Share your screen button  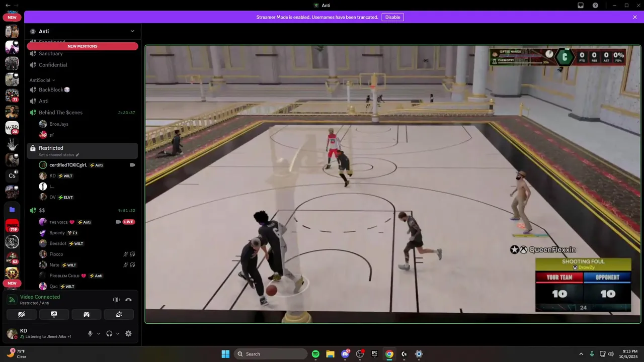(54, 314)
